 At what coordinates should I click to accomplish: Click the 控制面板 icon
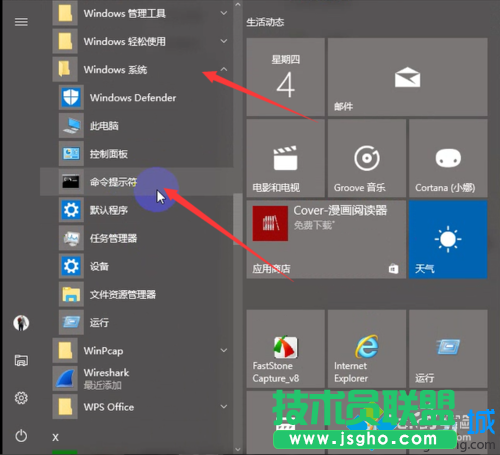71,154
